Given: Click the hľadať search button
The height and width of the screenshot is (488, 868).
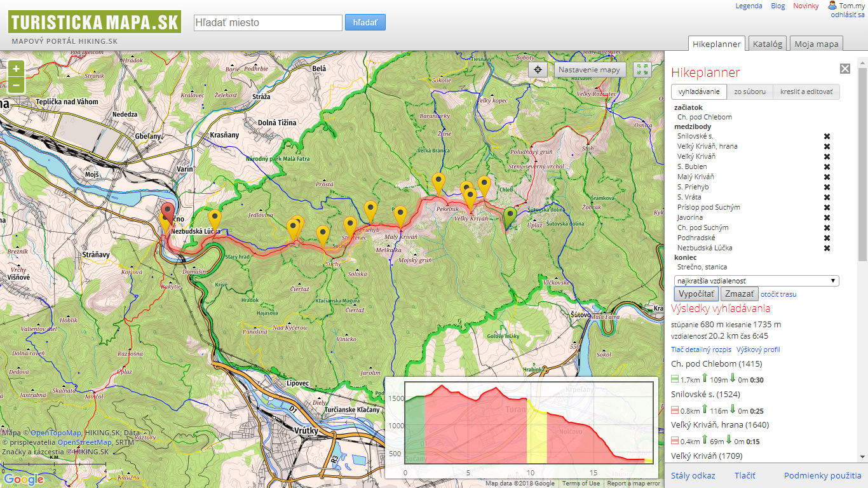Looking at the screenshot, I should click(x=365, y=22).
